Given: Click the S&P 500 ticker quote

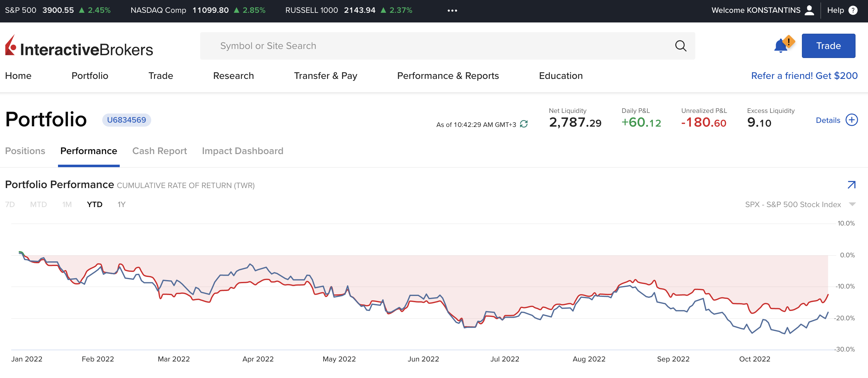Looking at the screenshot, I should 58,11.
